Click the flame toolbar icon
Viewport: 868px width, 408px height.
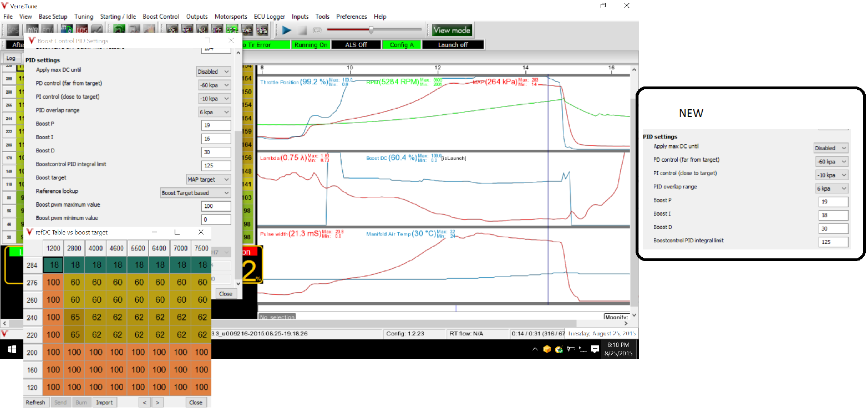tap(150, 29)
